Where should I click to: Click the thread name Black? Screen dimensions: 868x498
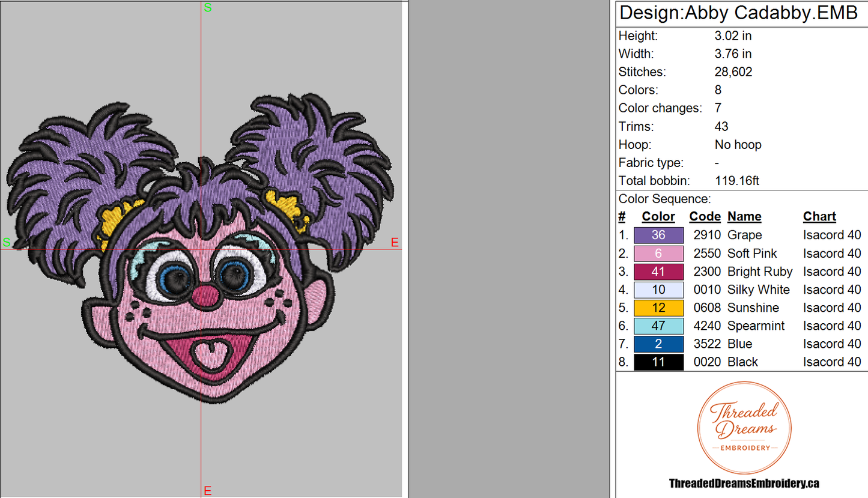pos(742,362)
